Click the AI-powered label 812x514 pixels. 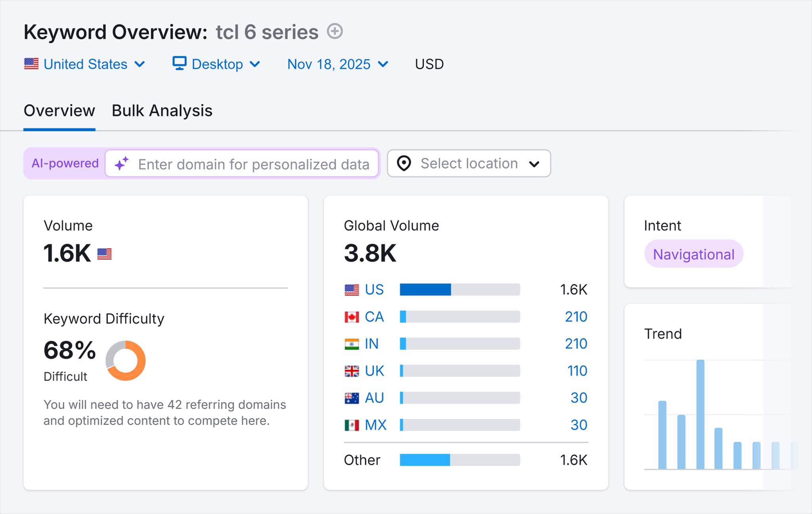(x=65, y=163)
